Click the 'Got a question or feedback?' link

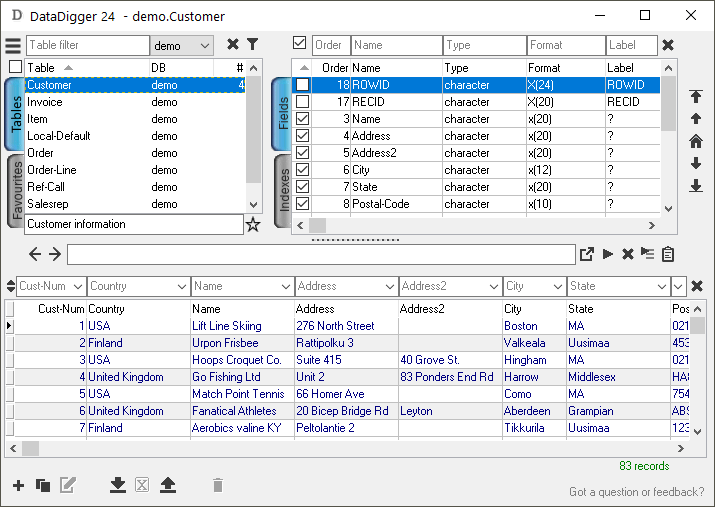(635, 492)
